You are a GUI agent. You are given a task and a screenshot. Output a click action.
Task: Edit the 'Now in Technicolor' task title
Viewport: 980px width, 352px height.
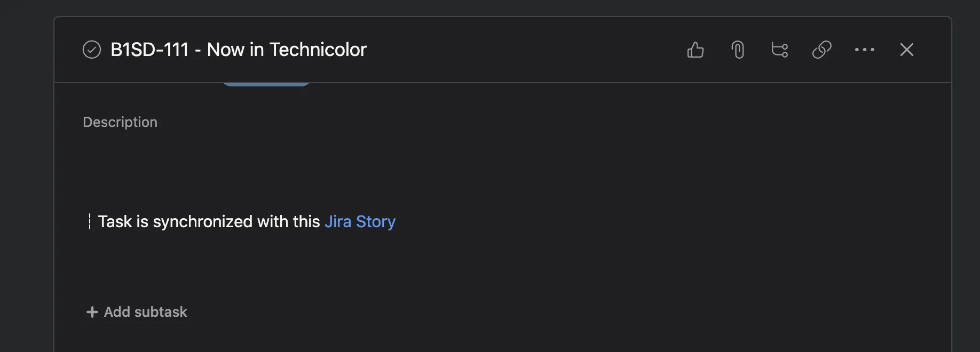[287, 50]
